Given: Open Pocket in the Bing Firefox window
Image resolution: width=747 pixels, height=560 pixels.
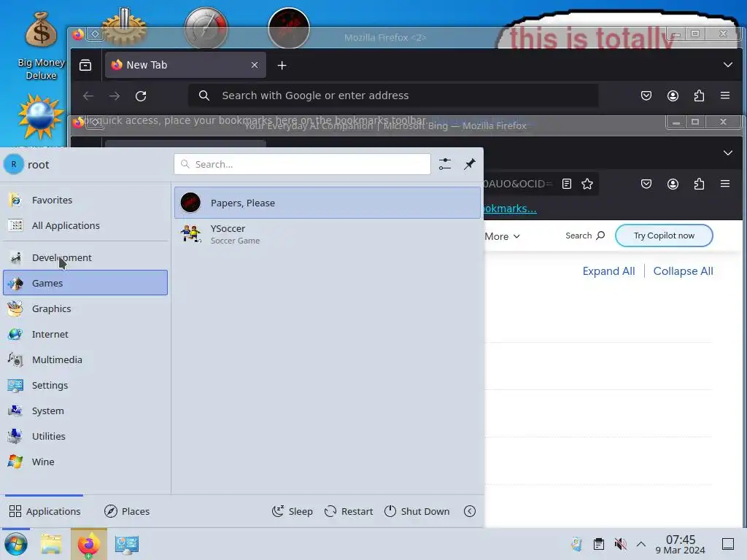Looking at the screenshot, I should (x=646, y=184).
